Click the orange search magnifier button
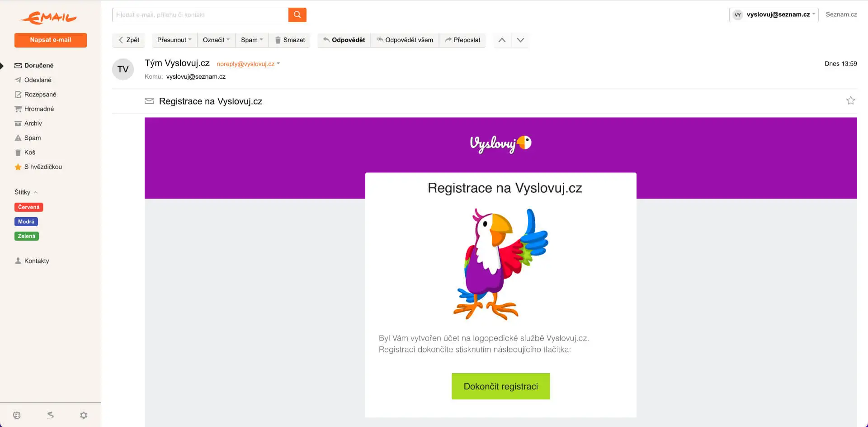 [297, 14]
